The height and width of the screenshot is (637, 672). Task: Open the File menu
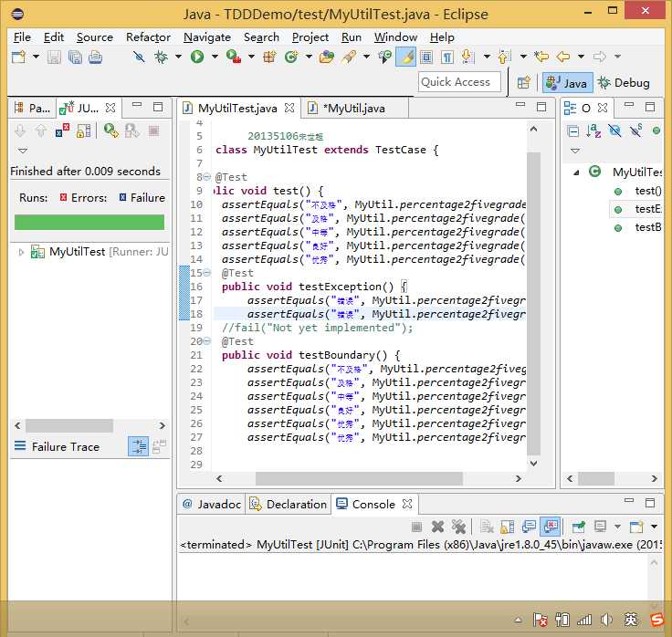pos(22,37)
